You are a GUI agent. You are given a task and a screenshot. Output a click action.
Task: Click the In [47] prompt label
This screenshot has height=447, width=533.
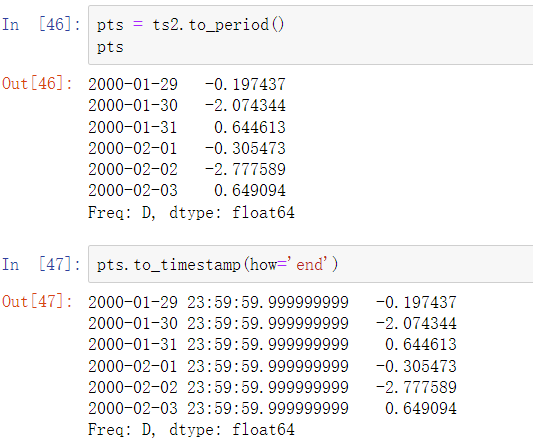[x=41, y=264]
